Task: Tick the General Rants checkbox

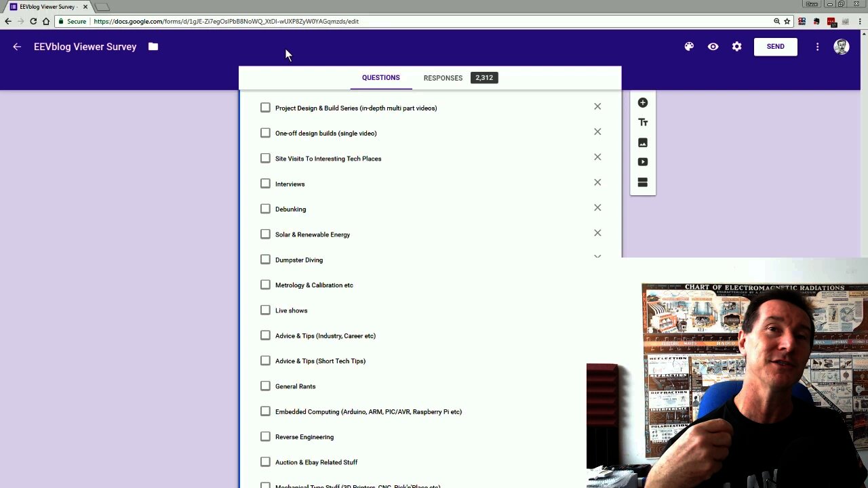Action: 265,386
